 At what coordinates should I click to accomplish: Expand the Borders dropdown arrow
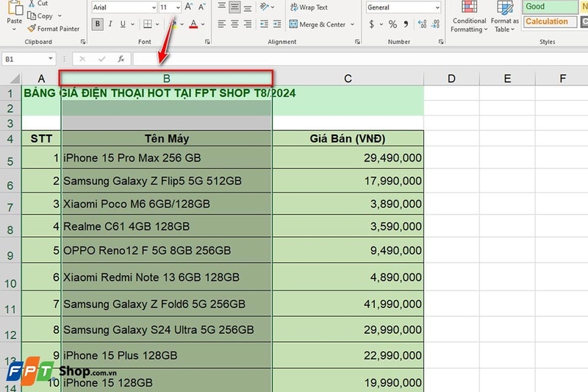[x=157, y=24]
